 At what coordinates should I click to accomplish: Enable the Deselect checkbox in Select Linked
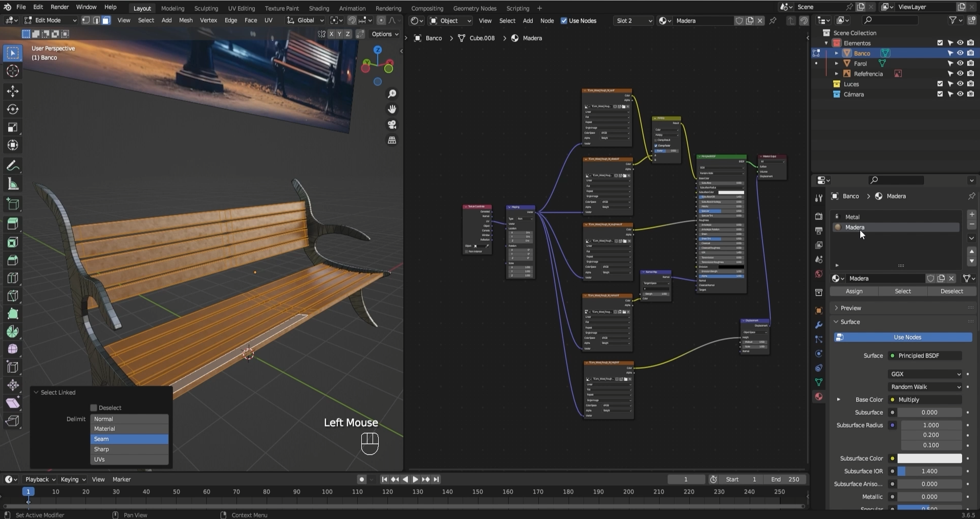click(94, 408)
